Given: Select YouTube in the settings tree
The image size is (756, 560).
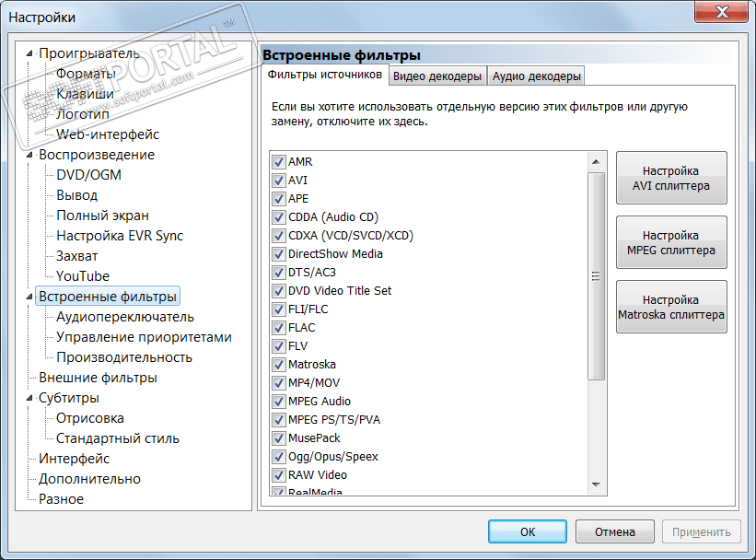Looking at the screenshot, I should (x=83, y=276).
